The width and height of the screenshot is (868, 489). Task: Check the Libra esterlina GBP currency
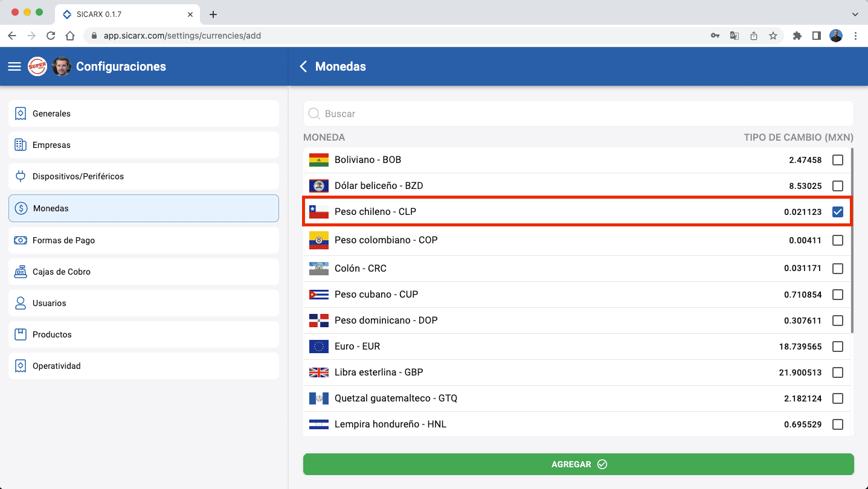tap(837, 372)
